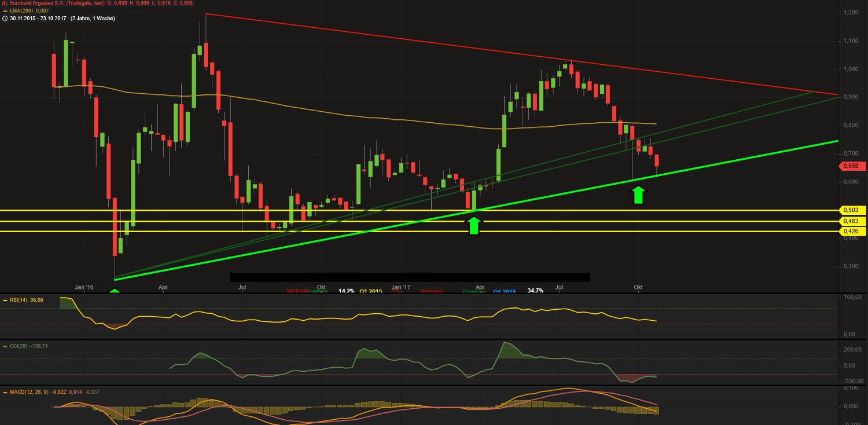Click the yellow 0,463 price level tag
The height and width of the screenshot is (425, 868).
coord(852,221)
